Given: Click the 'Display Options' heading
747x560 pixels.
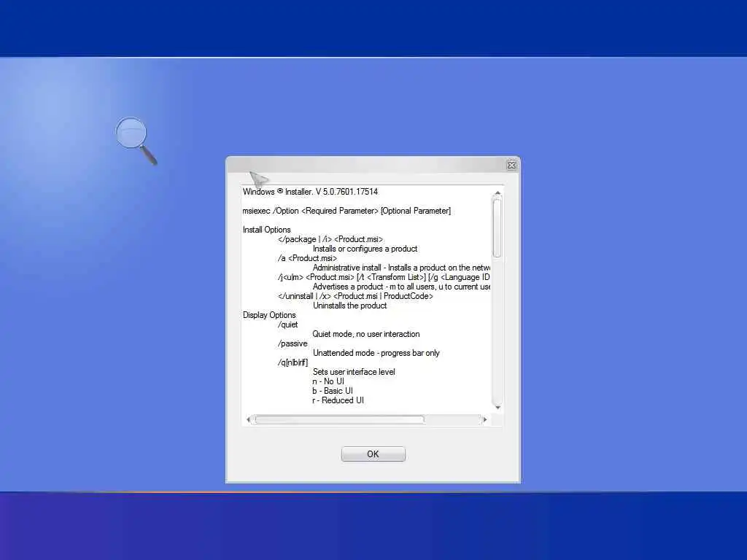Looking at the screenshot, I should 269,315.
